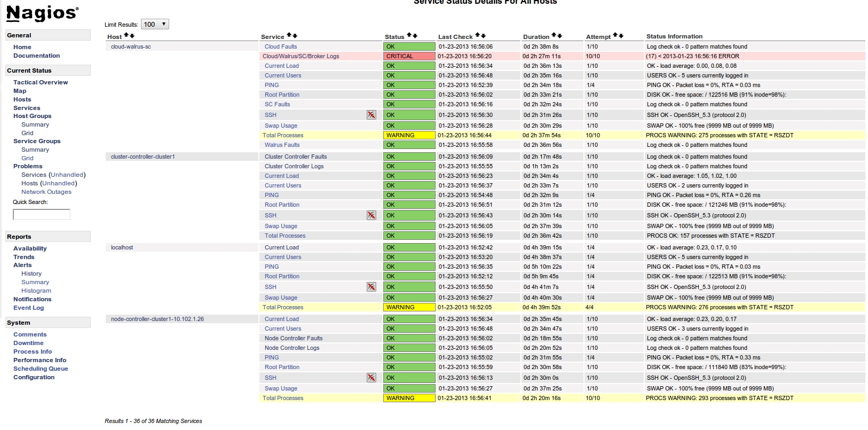Click notifications-disabled icon for cluster-controller-cluster1 SSH
This screenshot has height=430, width=868.
[372, 215]
